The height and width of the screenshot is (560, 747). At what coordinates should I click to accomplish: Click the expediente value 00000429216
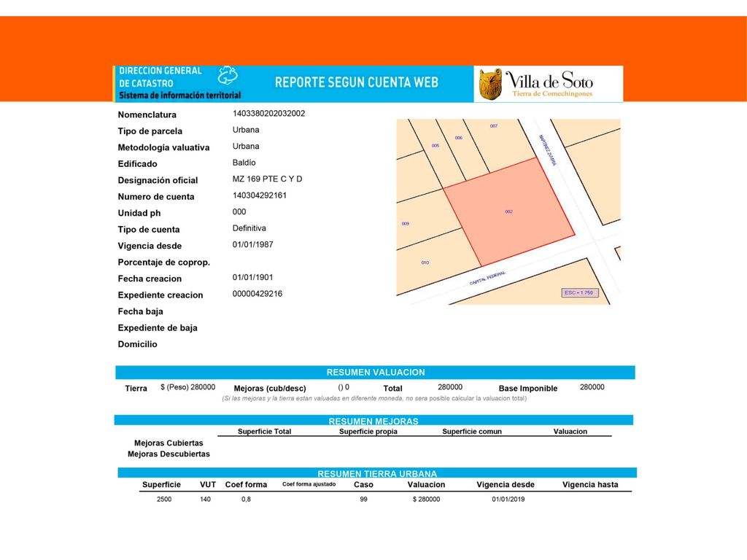pyautogui.click(x=258, y=294)
